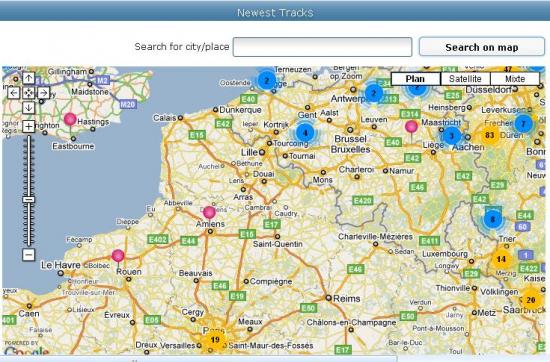
Task: Open the orange cluster 83 near Düren
Action: click(x=489, y=135)
